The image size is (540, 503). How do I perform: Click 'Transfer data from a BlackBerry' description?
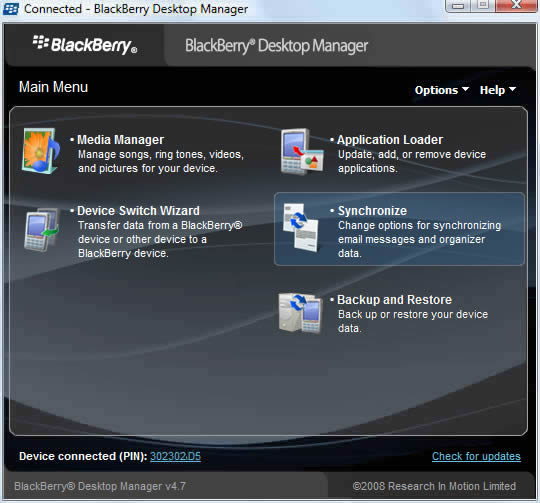coord(160,226)
